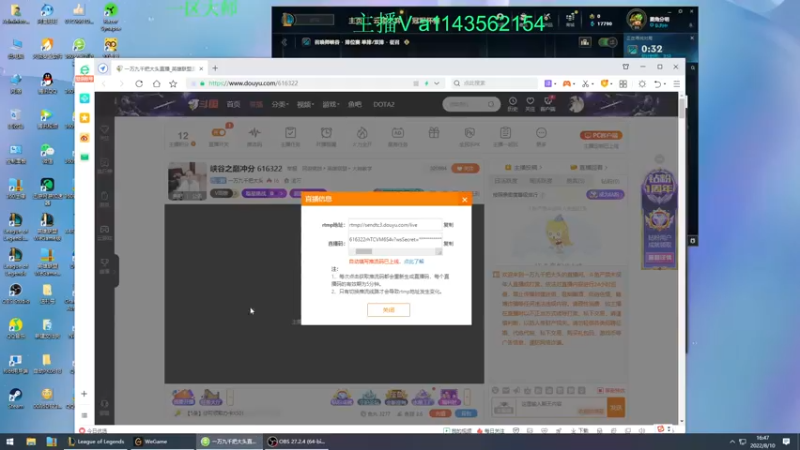Open the checkmark task icon in streamer toolbar
Screen dimensions: 800x450
pos(290,133)
